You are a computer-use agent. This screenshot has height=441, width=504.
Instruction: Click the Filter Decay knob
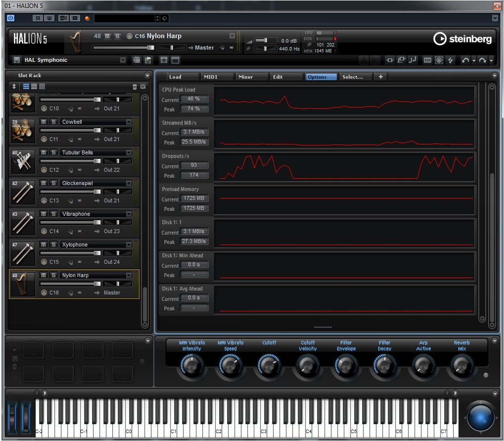(384, 366)
